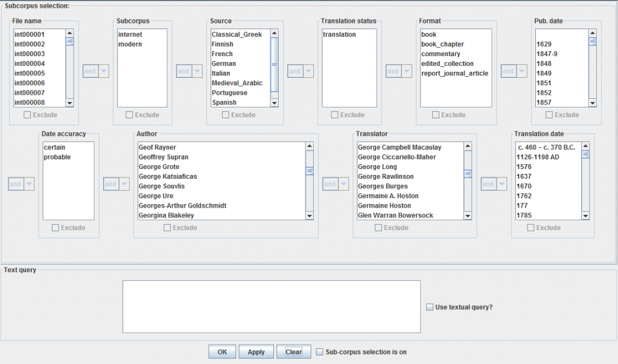Open the "and" dropdown left of the Translator panel
This screenshot has height=364, width=618.
[x=342, y=184]
